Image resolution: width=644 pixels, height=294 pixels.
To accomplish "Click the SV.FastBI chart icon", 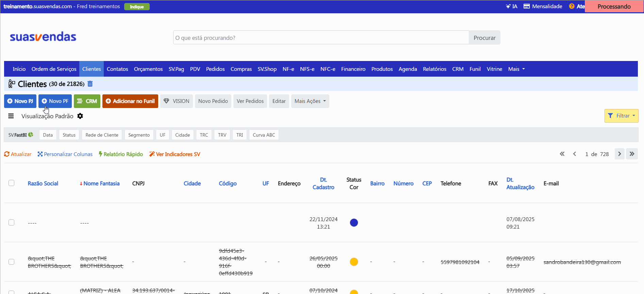I will click(31, 135).
